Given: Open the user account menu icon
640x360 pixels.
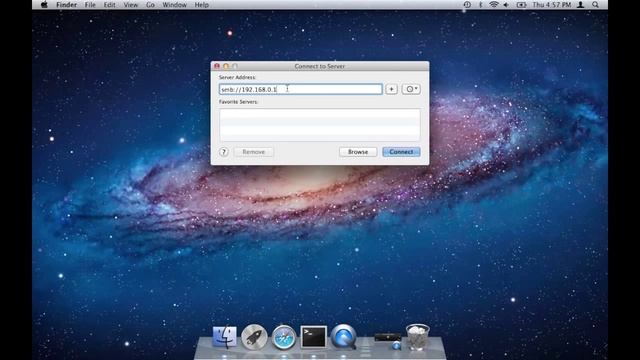Looking at the screenshot, I should tap(580, 5).
